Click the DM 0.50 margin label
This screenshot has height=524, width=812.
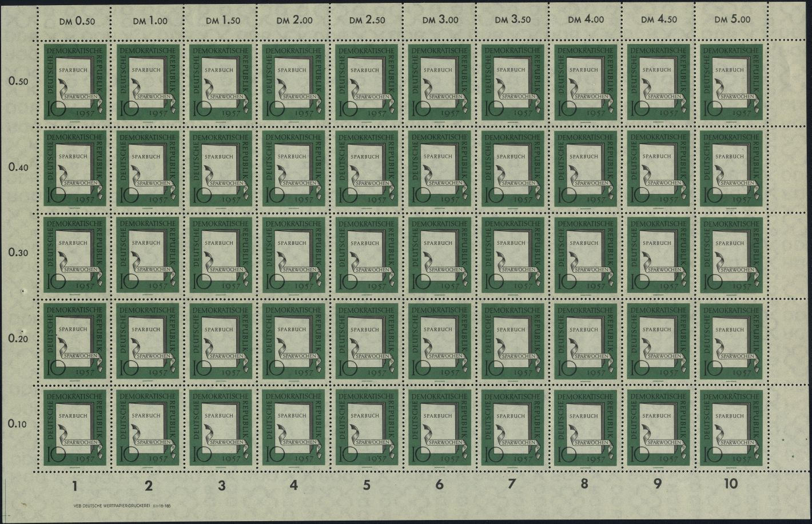pyautogui.click(x=77, y=21)
